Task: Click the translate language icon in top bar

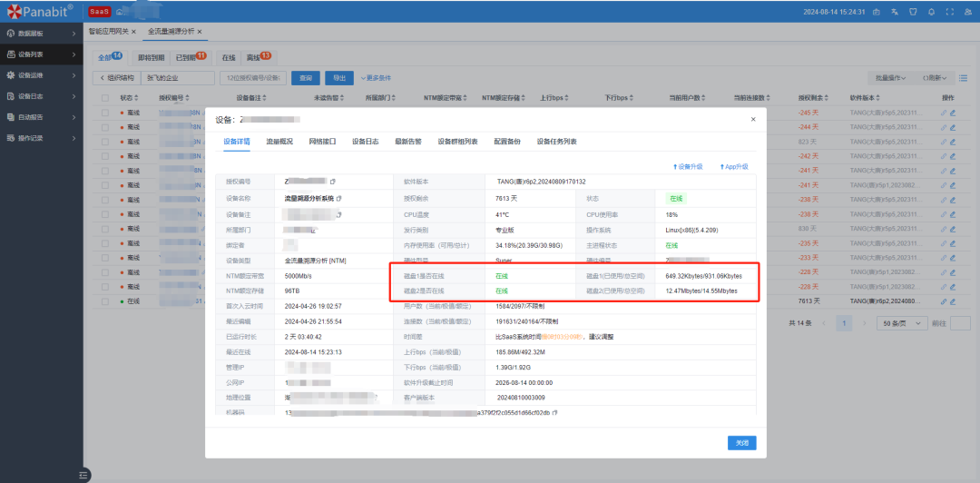Action: pos(896,11)
